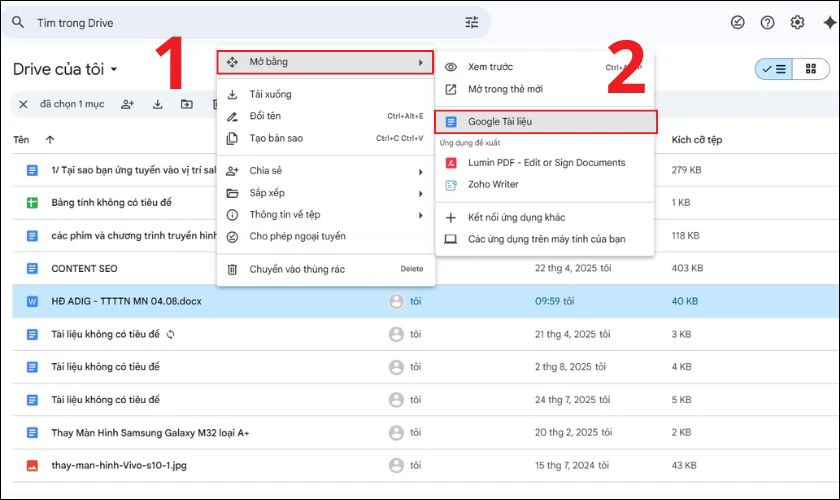Choose Tải xuống in context menu
This screenshot has height=500, width=840.
325,94
